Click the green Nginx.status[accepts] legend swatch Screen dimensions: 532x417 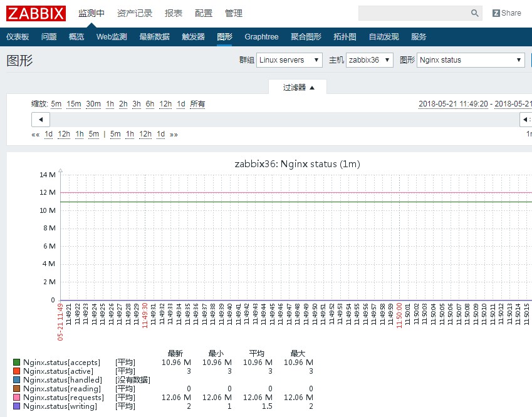coord(17,363)
